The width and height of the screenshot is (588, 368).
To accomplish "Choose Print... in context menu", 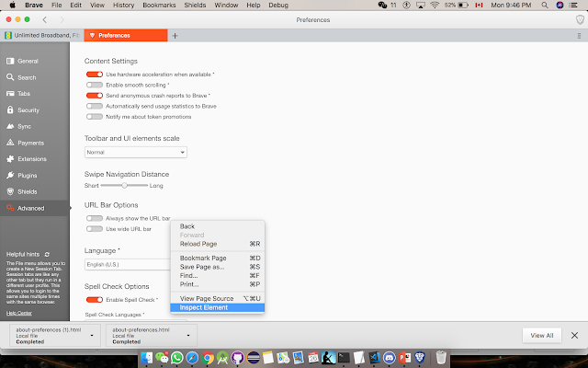I will point(218,284).
